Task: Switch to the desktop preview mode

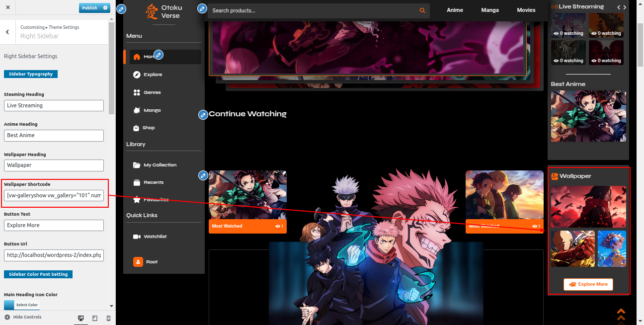Action: 81,318
